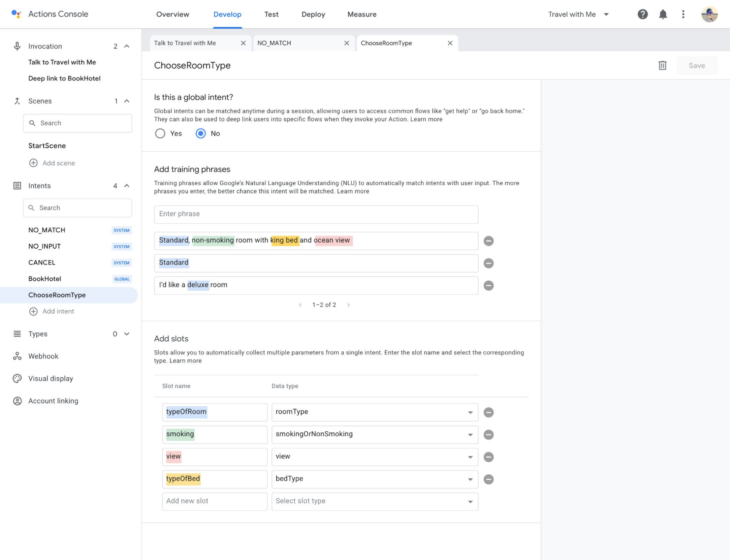This screenshot has height=560, width=730.
Task: Click the Google Assistant logo
Action: point(16,14)
